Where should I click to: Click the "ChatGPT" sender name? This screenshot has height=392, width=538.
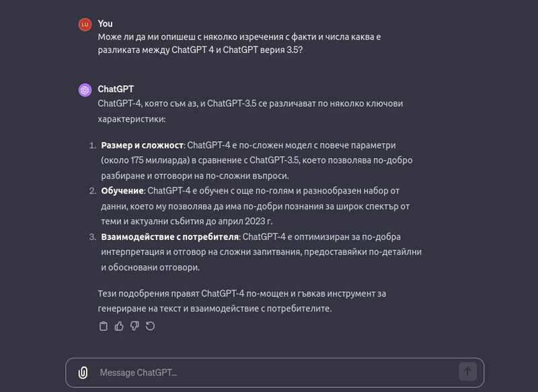(116, 89)
